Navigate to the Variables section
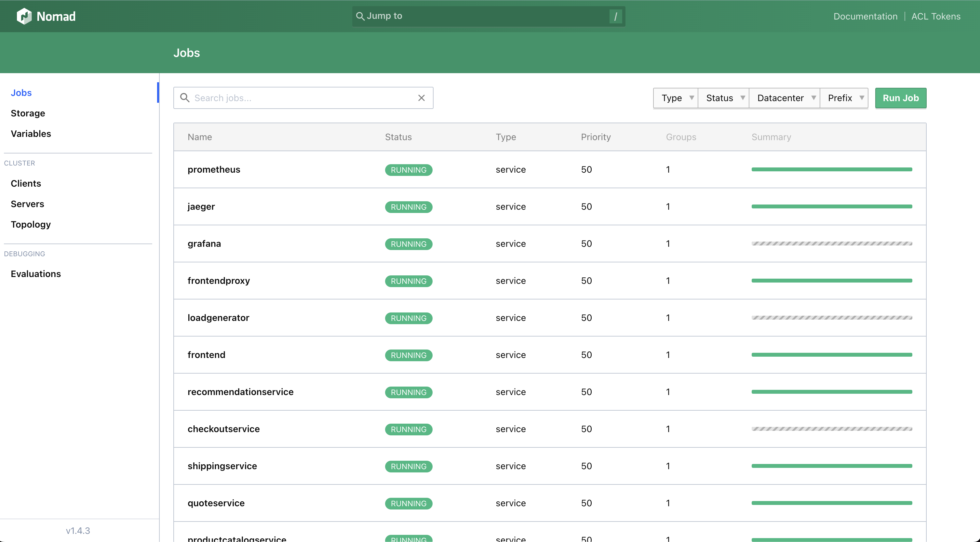 (x=31, y=133)
